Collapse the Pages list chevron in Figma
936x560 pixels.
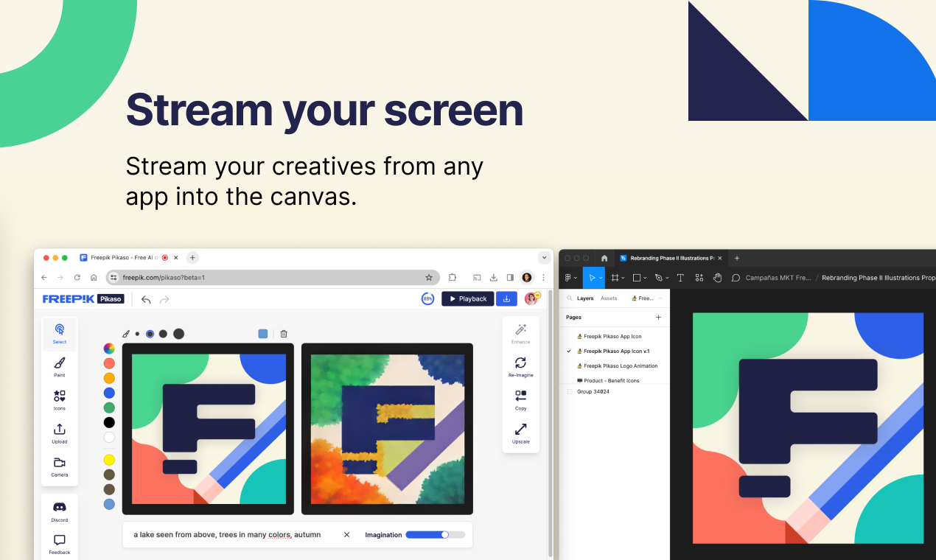click(x=660, y=298)
